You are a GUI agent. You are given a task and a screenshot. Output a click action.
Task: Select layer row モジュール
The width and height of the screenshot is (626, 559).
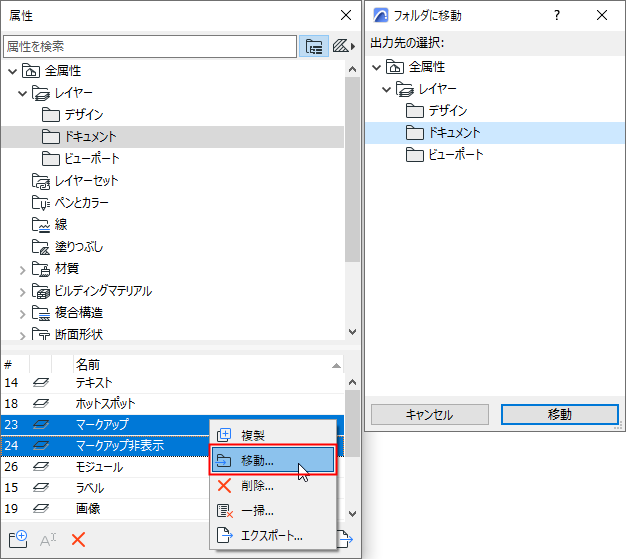coord(106,467)
